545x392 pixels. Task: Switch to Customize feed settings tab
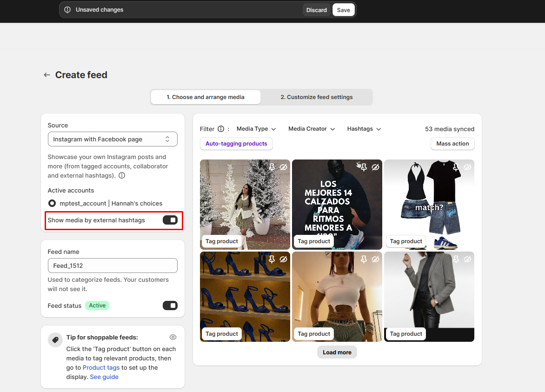[x=316, y=97]
